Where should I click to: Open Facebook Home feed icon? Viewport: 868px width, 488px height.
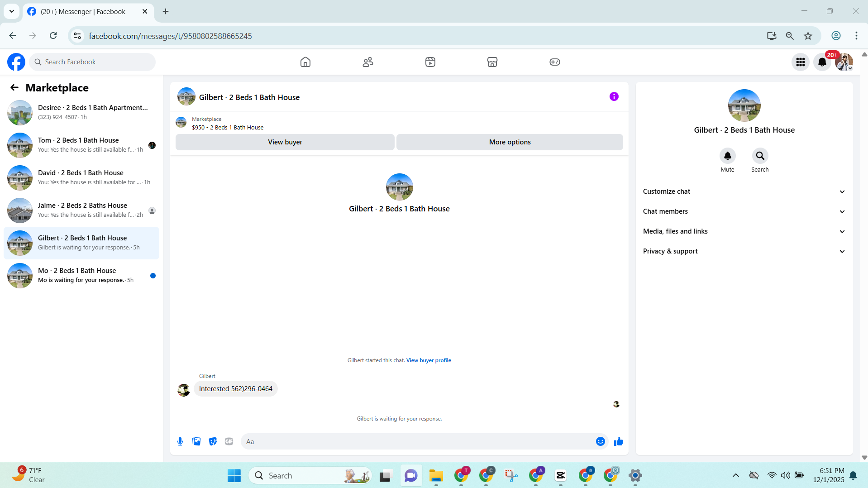[305, 62]
